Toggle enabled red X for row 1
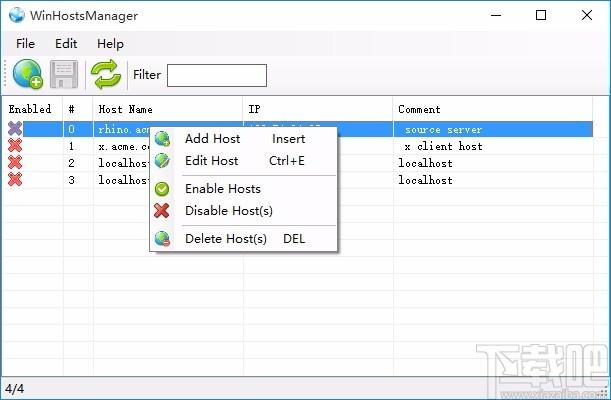This screenshot has height=400, width=611. point(15,146)
